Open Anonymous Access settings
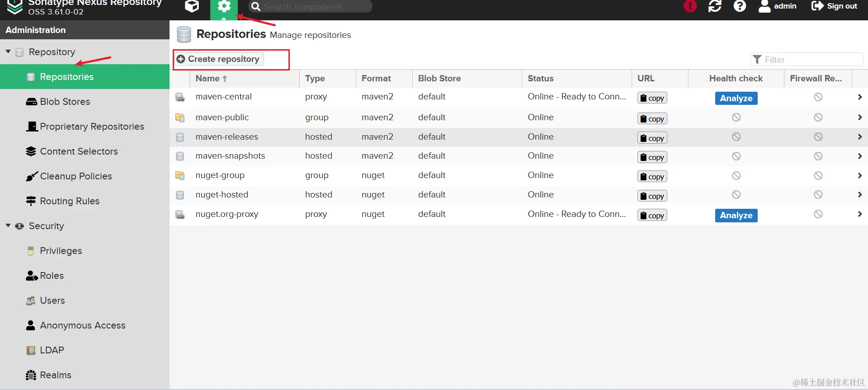This screenshot has height=390, width=868. tap(85, 325)
